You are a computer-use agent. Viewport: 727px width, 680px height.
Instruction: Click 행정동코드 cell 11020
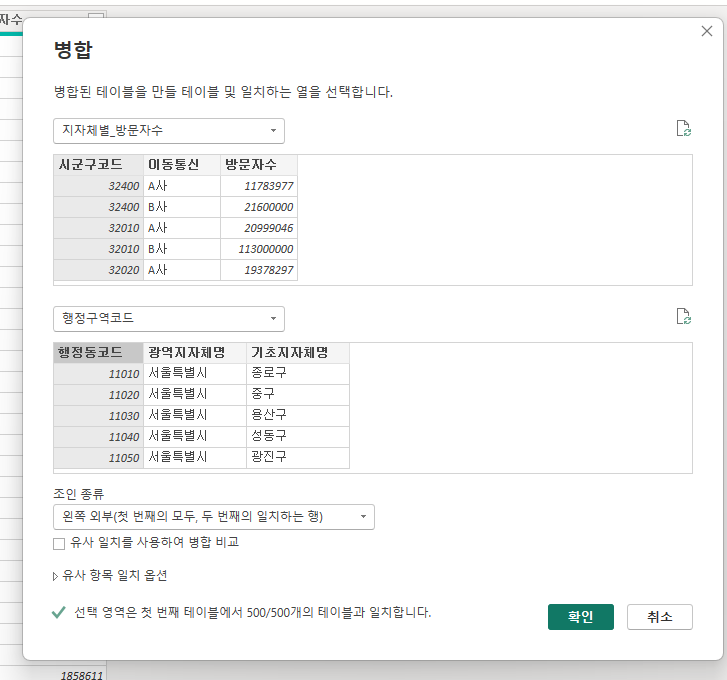(x=98, y=394)
